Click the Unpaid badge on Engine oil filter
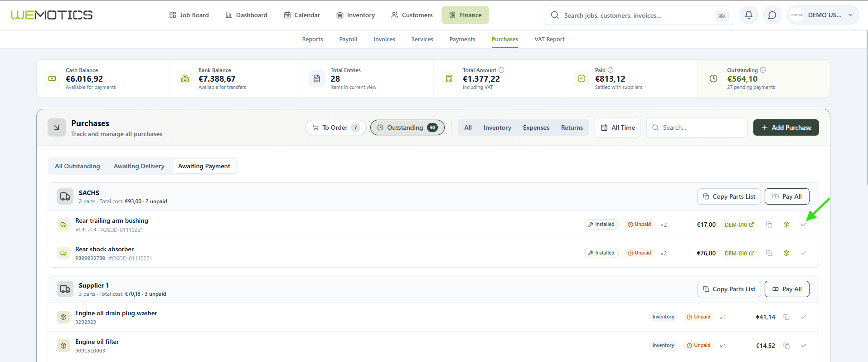 click(698, 345)
